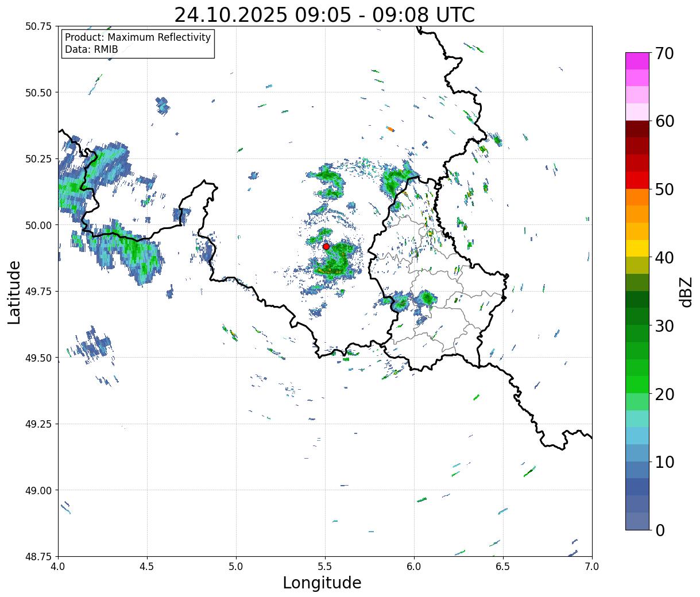
Task: Click the latitude tick label 50.25
Action: tap(38, 159)
